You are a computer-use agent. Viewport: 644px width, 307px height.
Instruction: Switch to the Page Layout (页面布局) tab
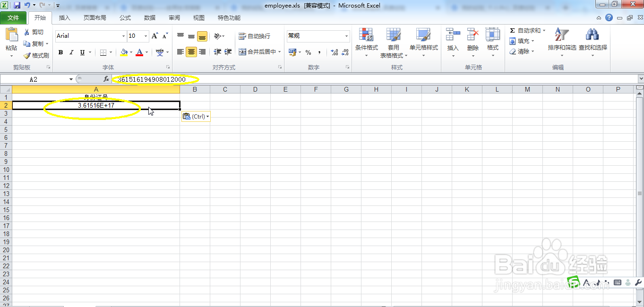[x=95, y=18]
